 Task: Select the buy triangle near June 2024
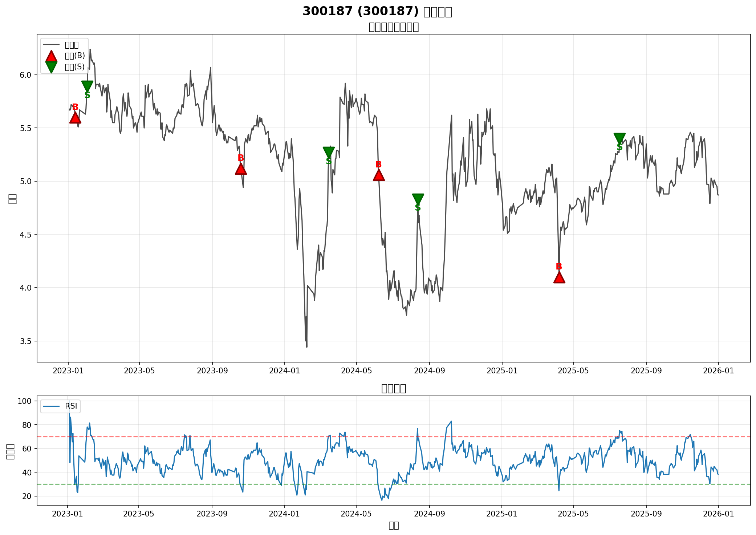click(378, 175)
